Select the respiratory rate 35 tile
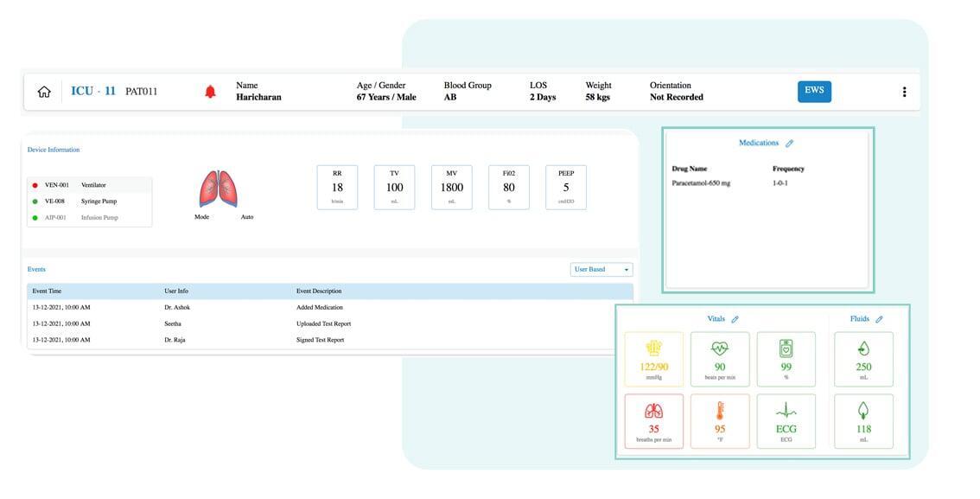The height and width of the screenshot is (499, 980). (653, 421)
